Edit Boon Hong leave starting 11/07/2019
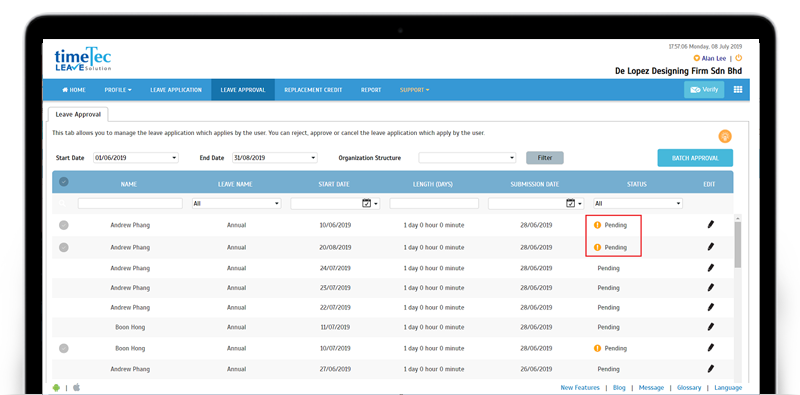Image resolution: width=800 pixels, height=395 pixels. [710, 327]
